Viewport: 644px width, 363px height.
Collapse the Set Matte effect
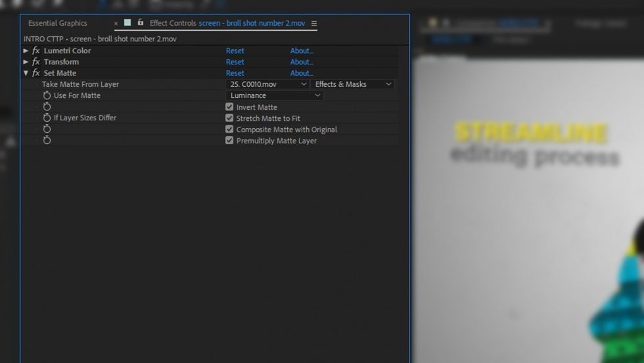tap(26, 73)
